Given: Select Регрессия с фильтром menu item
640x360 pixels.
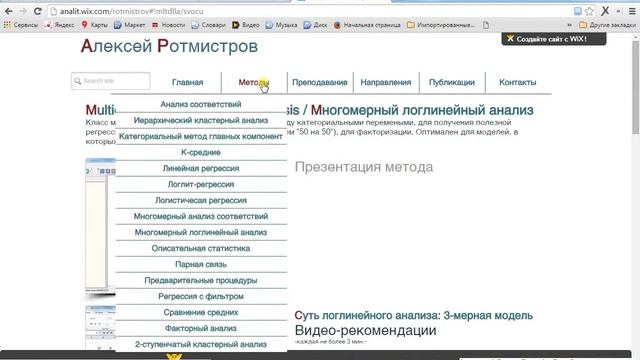Looking at the screenshot, I should click(x=201, y=296).
